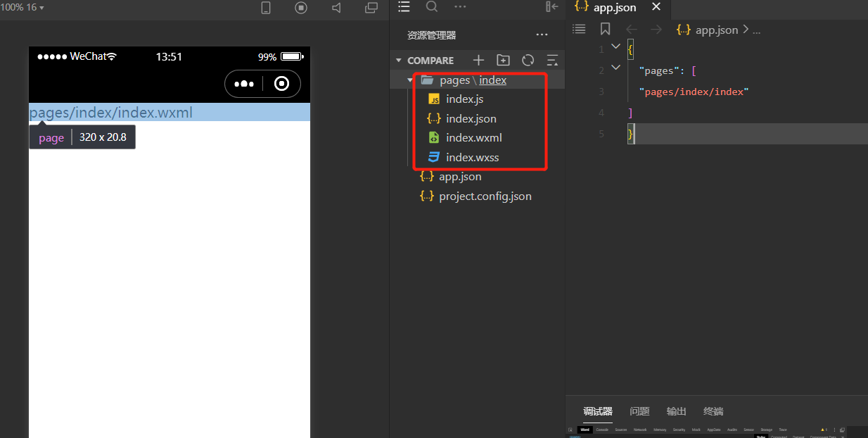Click the "pages/index/index" string in the editor
This screenshot has height=438, width=868.
click(x=694, y=92)
